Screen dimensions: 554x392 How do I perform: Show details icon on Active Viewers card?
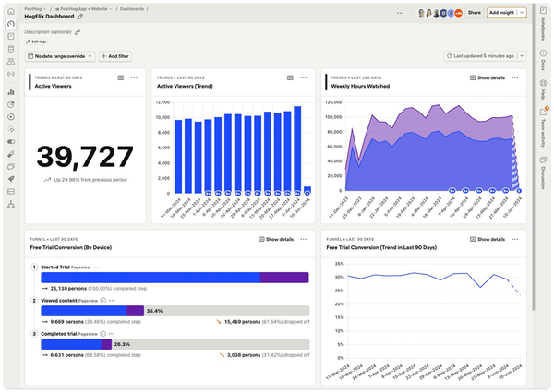120,77
